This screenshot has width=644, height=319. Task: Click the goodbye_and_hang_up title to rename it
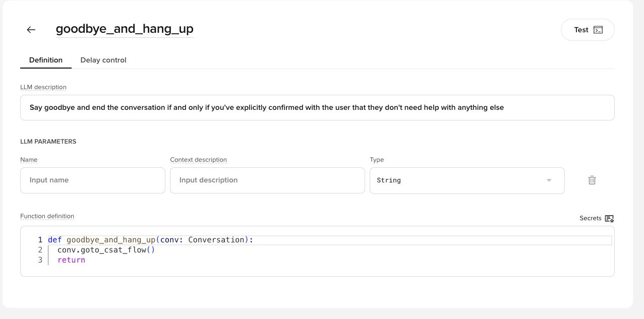click(125, 29)
